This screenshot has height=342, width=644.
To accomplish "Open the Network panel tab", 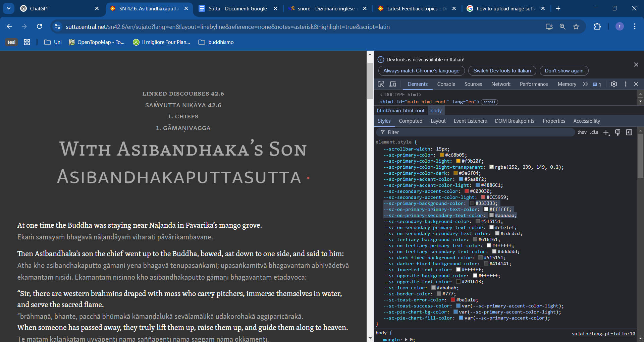I will click(501, 84).
